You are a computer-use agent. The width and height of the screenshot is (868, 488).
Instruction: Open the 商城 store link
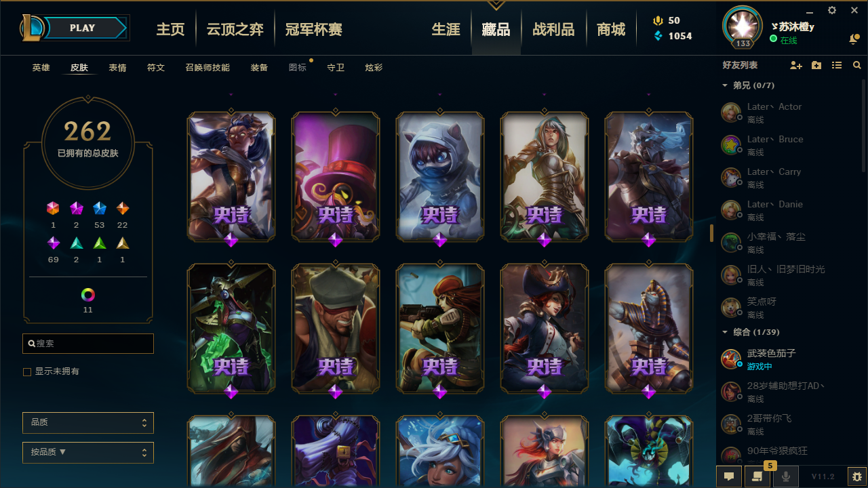611,30
